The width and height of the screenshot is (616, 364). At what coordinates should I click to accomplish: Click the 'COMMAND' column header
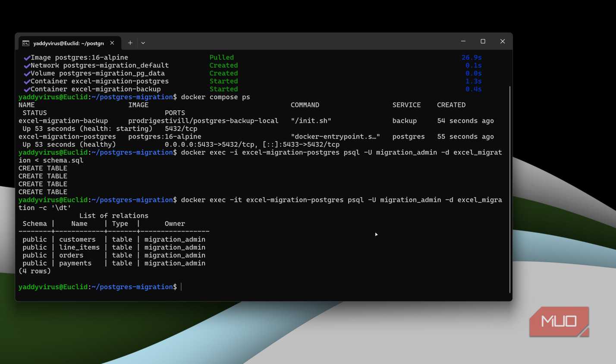[x=305, y=105]
